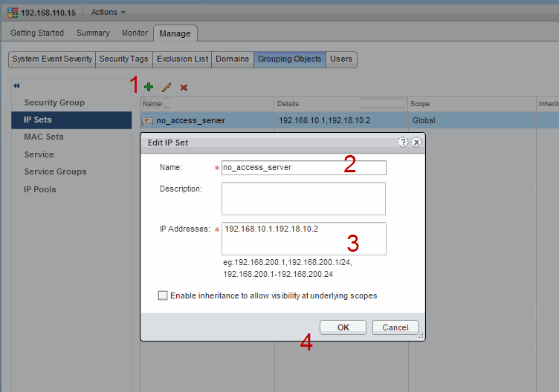Click the host icon beside 192.168.110.15

(12, 13)
